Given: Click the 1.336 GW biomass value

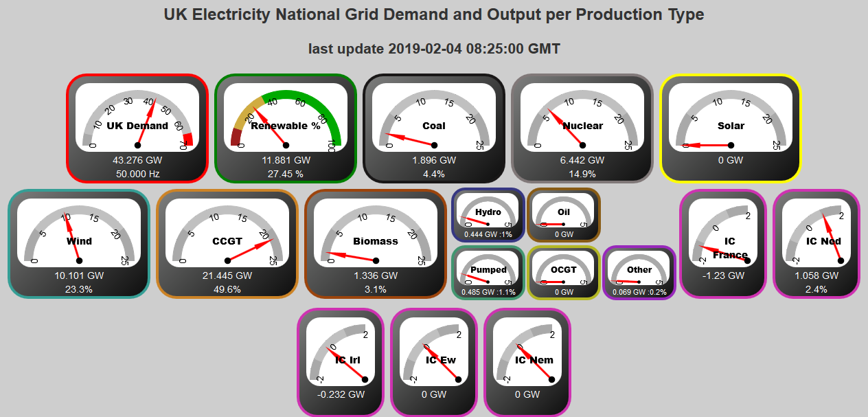Looking at the screenshot, I should pos(376,275).
